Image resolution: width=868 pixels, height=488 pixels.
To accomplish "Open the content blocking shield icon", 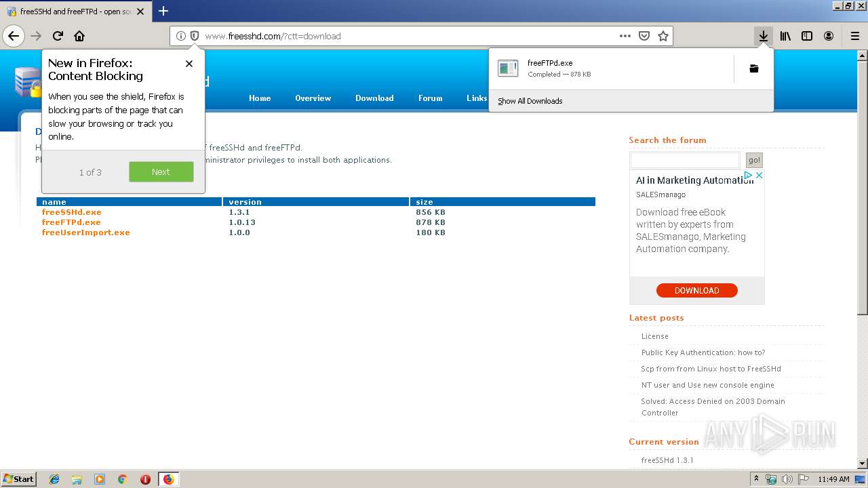I will (194, 36).
